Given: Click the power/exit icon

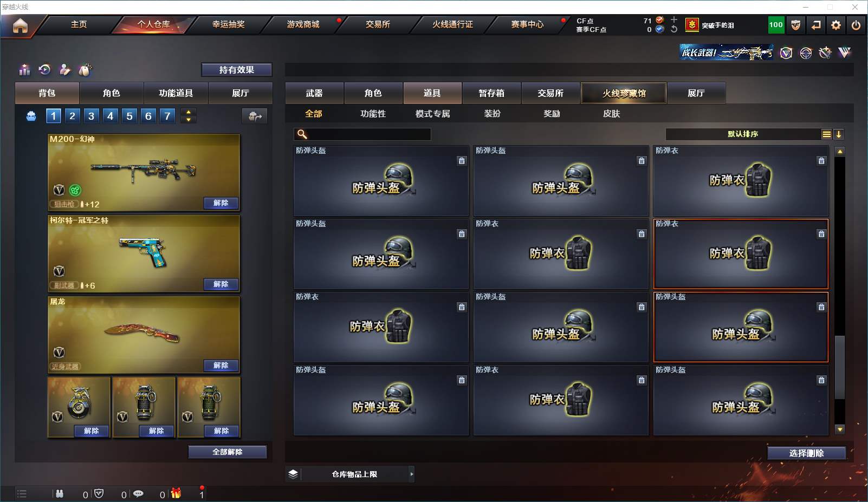Looking at the screenshot, I should pyautogui.click(x=856, y=25).
